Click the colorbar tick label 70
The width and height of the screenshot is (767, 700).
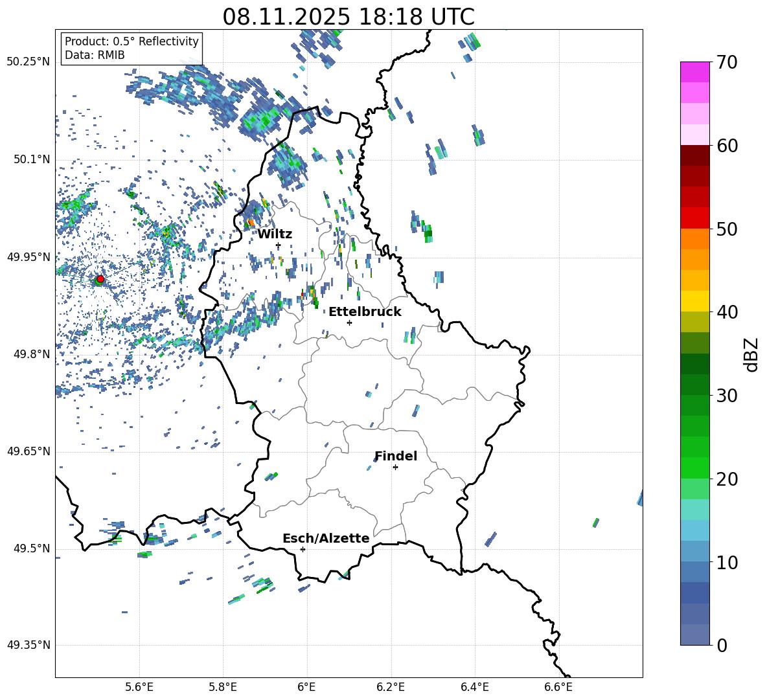point(727,62)
